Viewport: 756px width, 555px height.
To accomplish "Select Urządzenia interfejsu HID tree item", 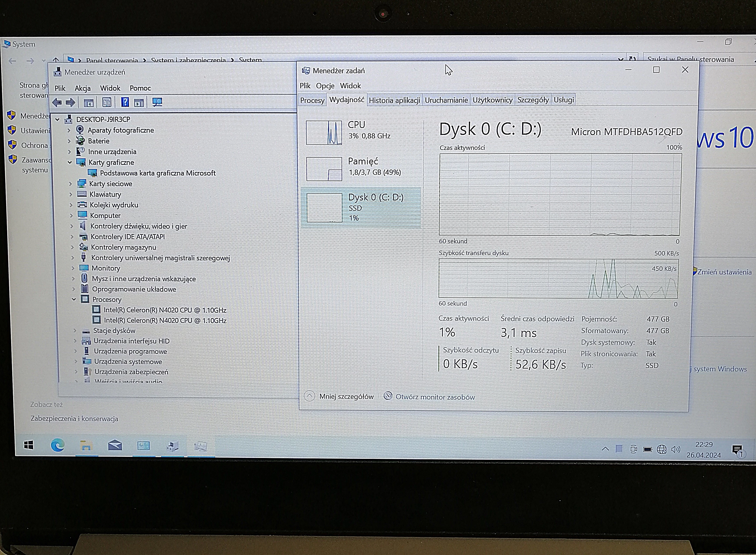I will click(131, 341).
